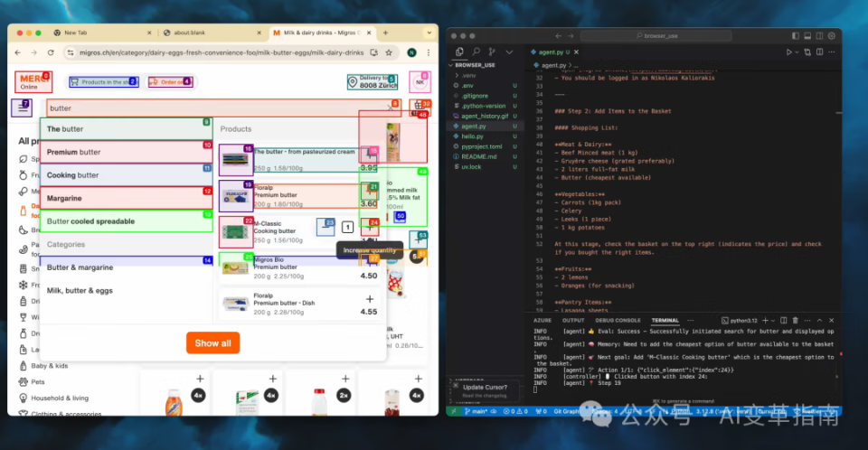Select 'Premium butter' search suggestion
Screen dimensions: 868x450
tap(127, 152)
